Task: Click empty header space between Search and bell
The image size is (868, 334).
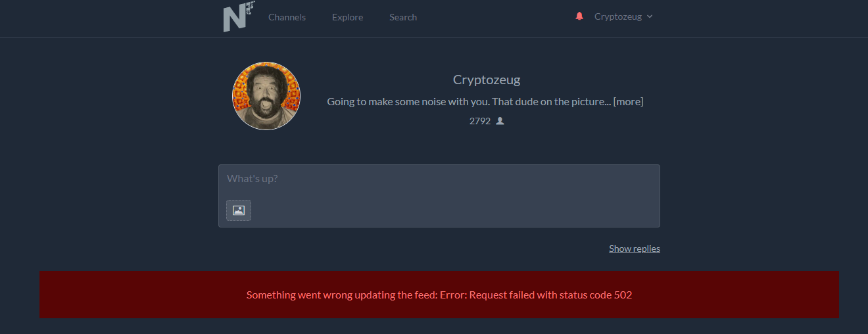Action: point(496,17)
